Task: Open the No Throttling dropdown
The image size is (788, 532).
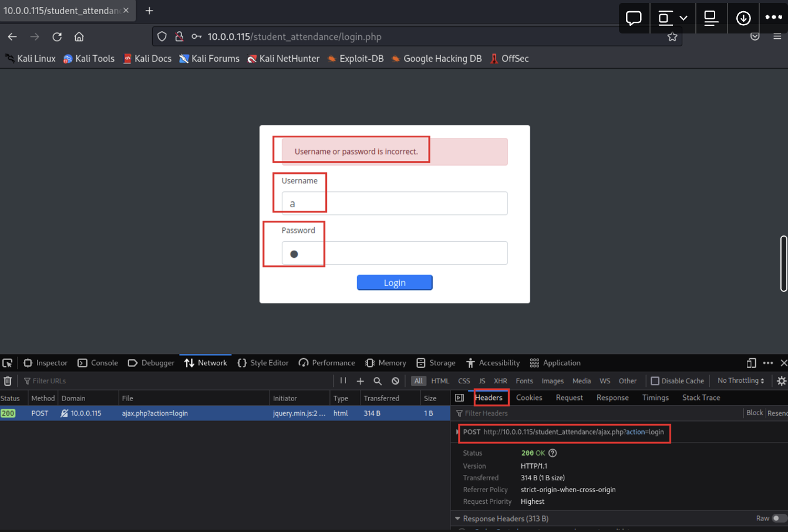Action: (x=740, y=381)
